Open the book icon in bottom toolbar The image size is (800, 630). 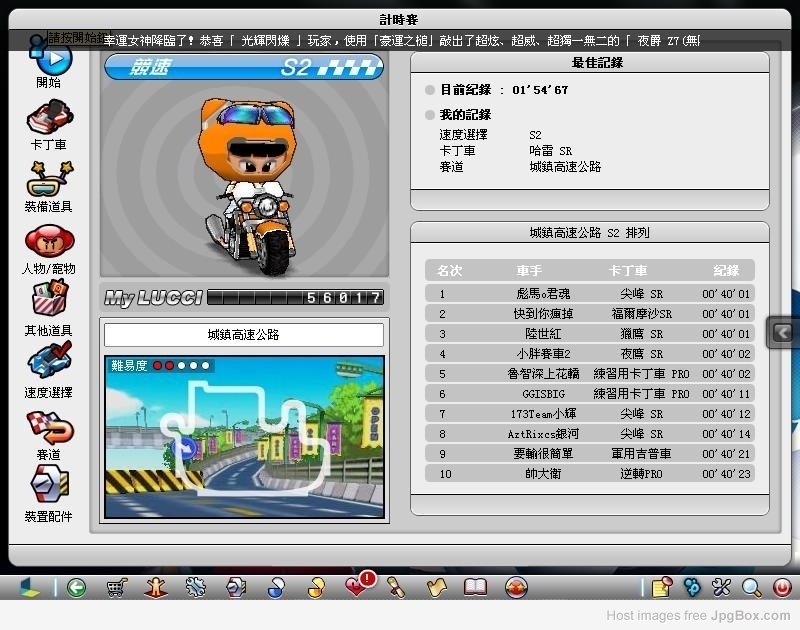click(x=475, y=587)
